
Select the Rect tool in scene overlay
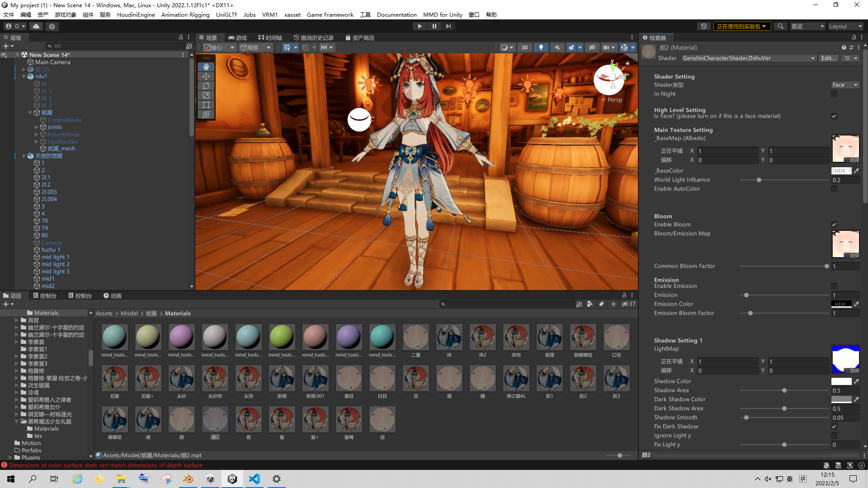click(206, 105)
